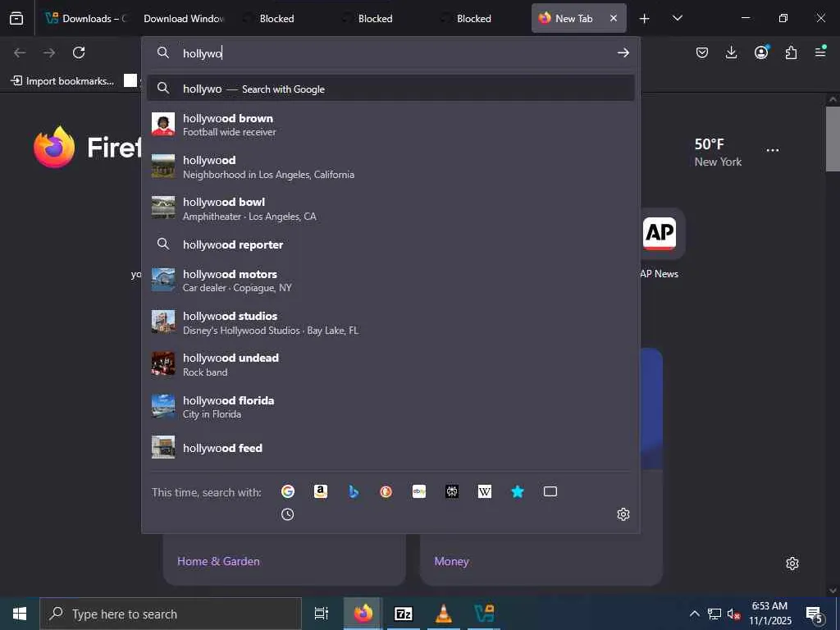Search this time with Bing icon
Screen dimensions: 840x630
354,491
